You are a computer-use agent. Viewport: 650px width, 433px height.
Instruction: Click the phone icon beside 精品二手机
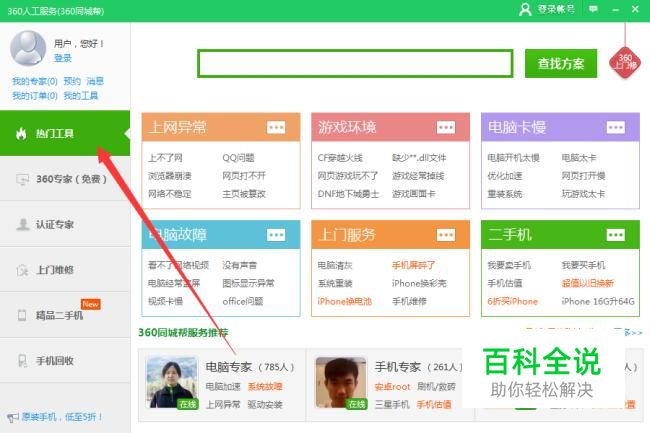click(x=22, y=315)
